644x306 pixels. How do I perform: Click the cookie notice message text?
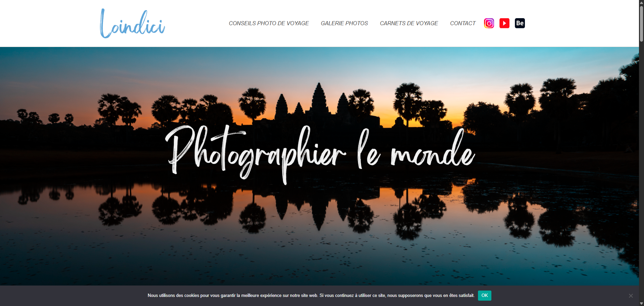[x=311, y=296]
